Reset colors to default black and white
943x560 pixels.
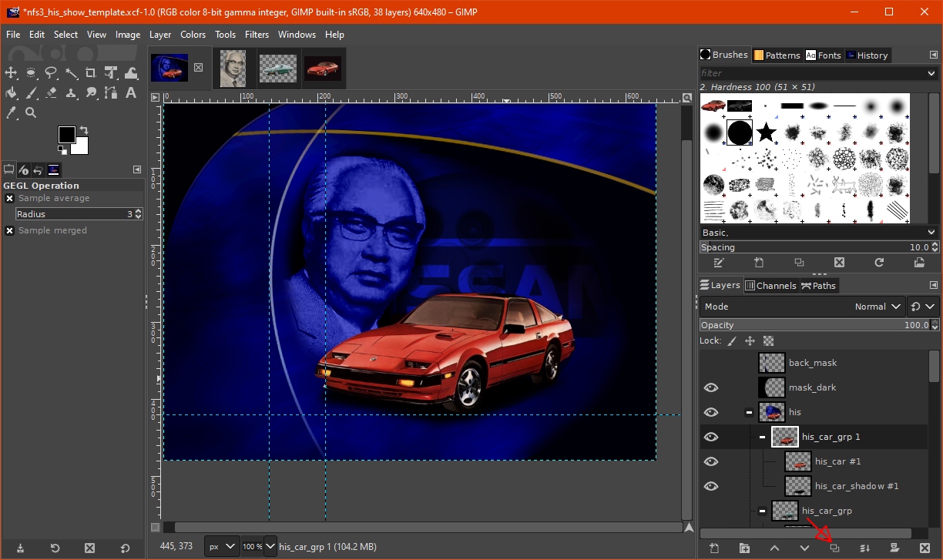[62, 150]
